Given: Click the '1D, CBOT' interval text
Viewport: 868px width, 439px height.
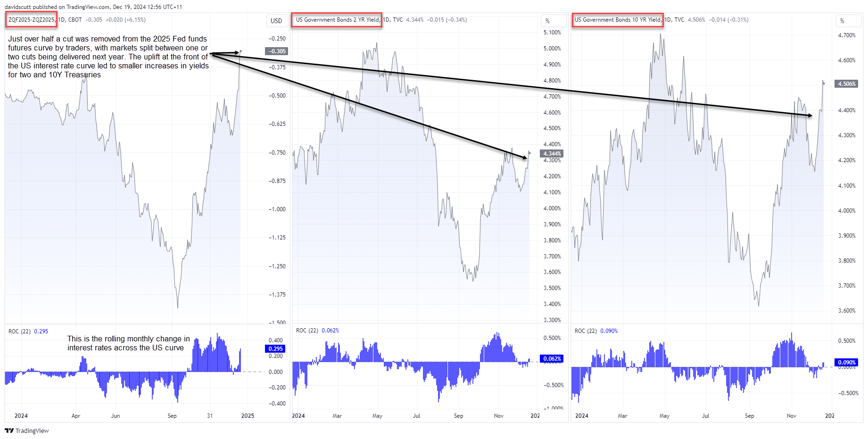Looking at the screenshot, I should [x=70, y=20].
